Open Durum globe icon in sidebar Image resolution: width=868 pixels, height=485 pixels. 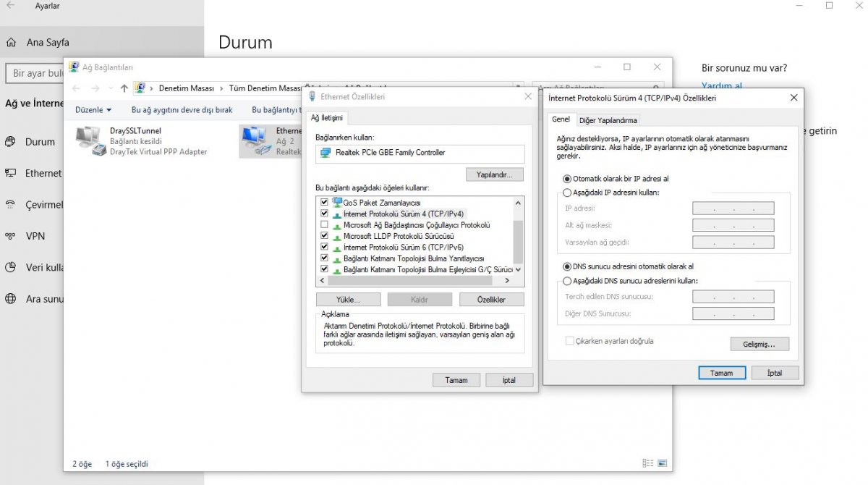point(11,142)
